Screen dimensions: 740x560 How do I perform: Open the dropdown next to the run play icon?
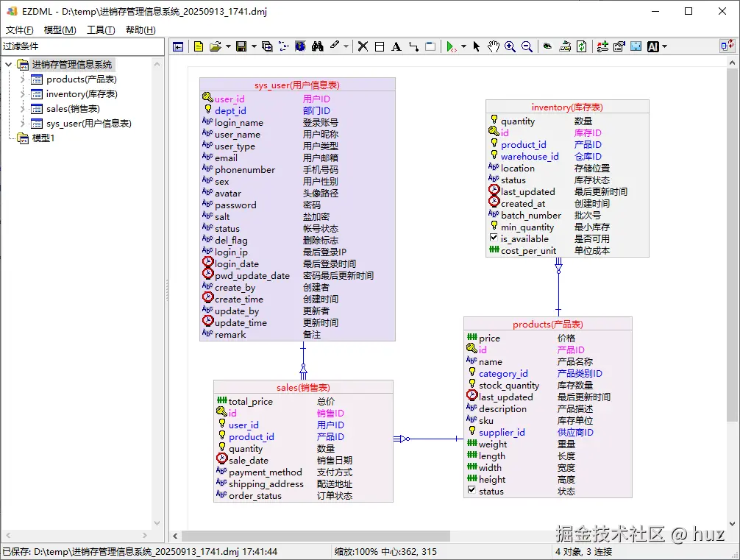[463, 46]
